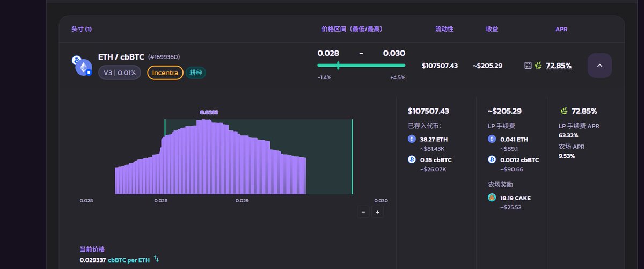This screenshot has width=644, height=269.
Task: Click the cbBTC icon next to 0.0012 cbBTC
Action: pyautogui.click(x=492, y=159)
